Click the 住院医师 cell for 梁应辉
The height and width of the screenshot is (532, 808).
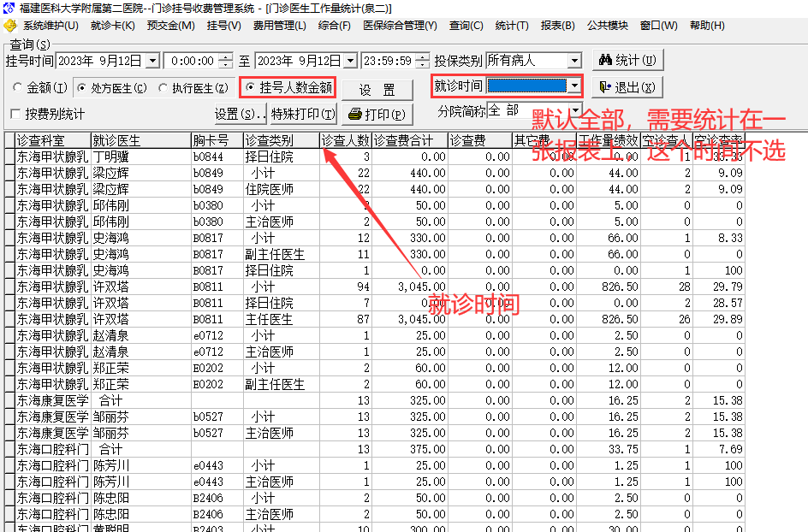coord(282,189)
